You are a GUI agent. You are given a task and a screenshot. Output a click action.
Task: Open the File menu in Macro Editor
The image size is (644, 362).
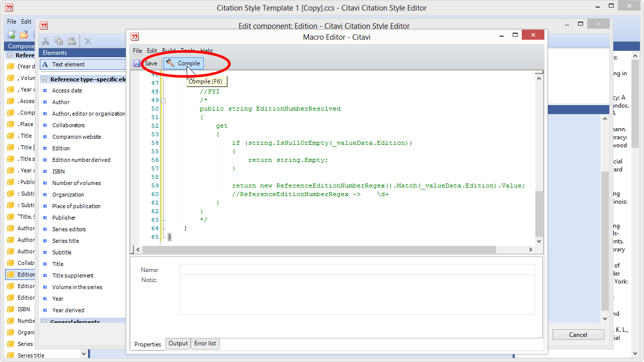point(137,51)
